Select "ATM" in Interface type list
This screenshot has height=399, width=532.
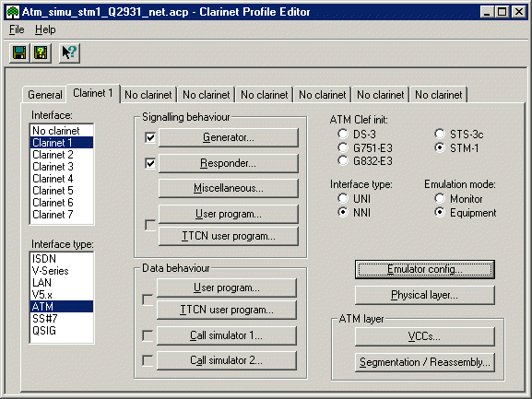point(62,307)
